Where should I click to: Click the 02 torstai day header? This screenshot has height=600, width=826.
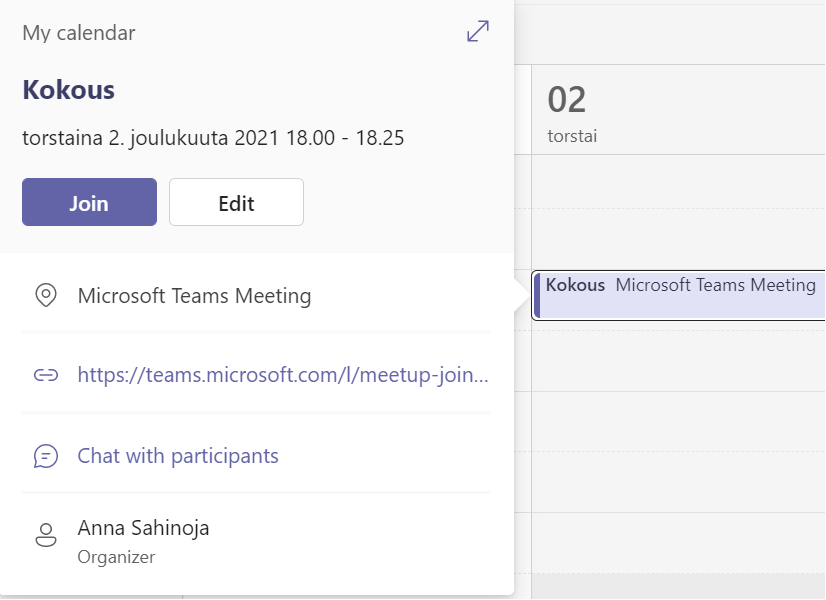568,110
